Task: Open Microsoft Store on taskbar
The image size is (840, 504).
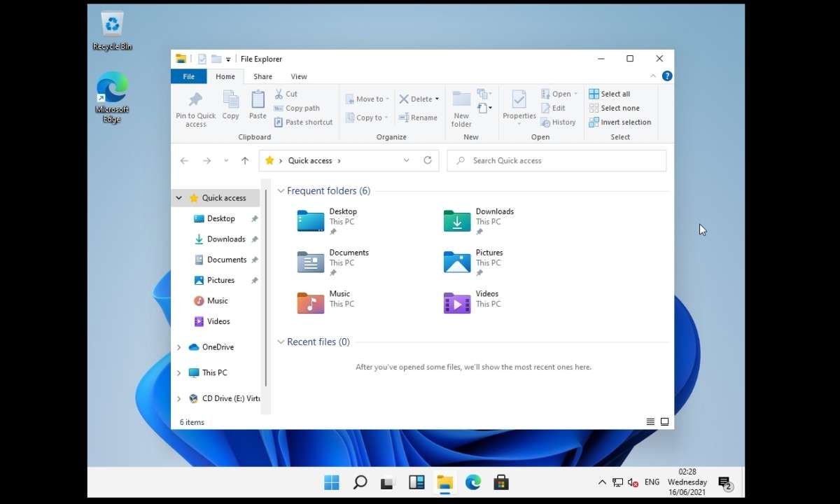Action: coord(500,482)
